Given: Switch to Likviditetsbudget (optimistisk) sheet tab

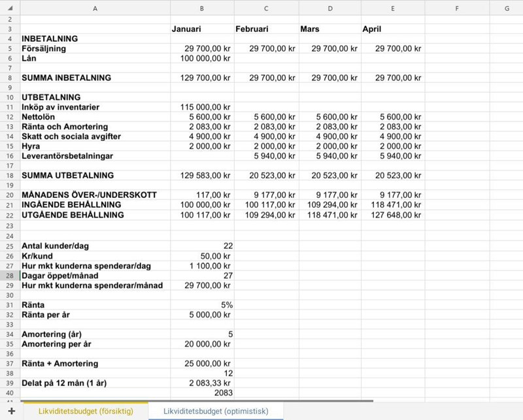Looking at the screenshot, I should click(217, 411).
